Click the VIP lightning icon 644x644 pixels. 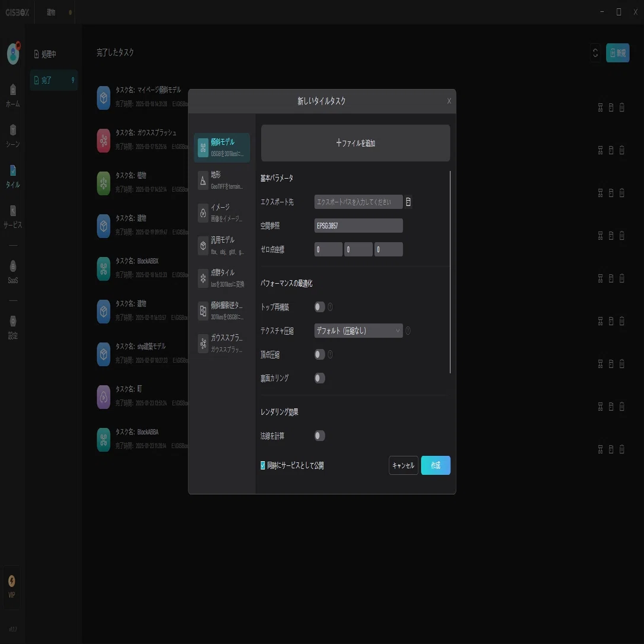12,580
